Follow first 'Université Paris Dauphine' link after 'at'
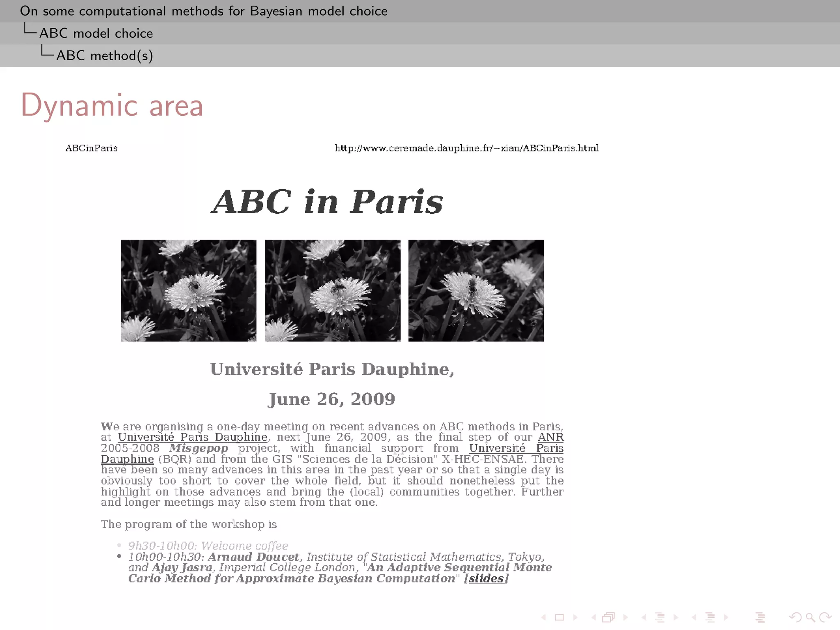Viewport: 840px width, 630px height. pos(193,437)
